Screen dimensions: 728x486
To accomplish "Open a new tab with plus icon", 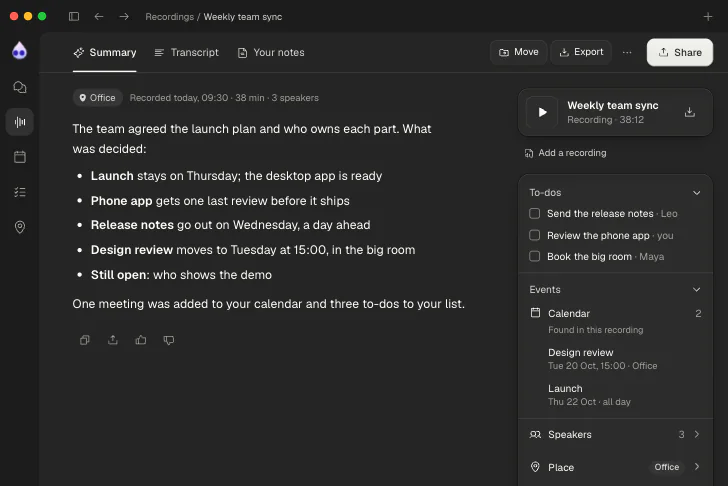I will click(708, 17).
